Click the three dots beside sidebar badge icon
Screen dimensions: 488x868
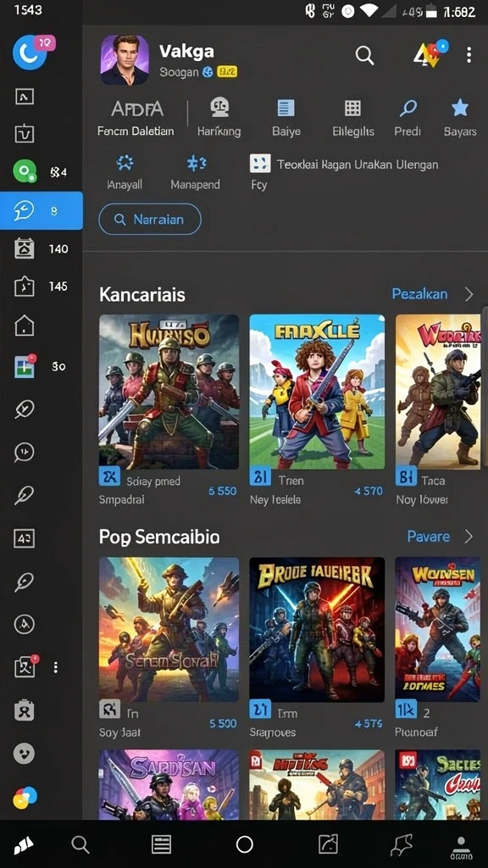pos(55,667)
